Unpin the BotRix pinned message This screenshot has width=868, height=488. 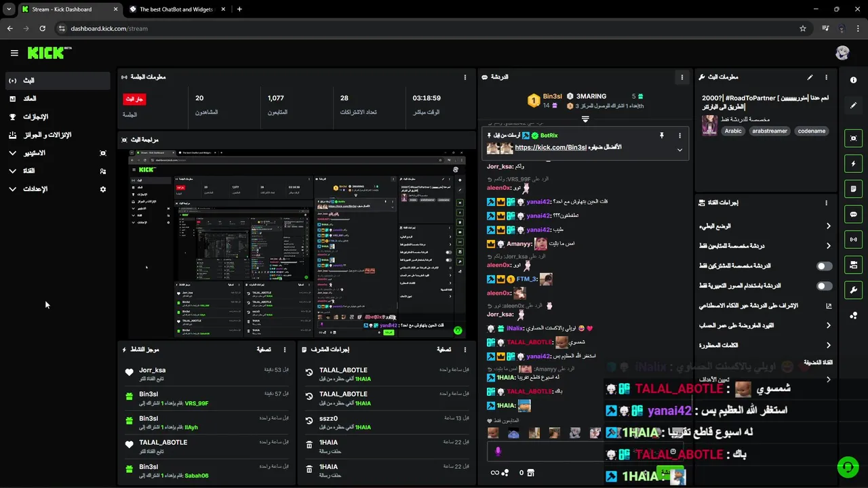(x=662, y=136)
